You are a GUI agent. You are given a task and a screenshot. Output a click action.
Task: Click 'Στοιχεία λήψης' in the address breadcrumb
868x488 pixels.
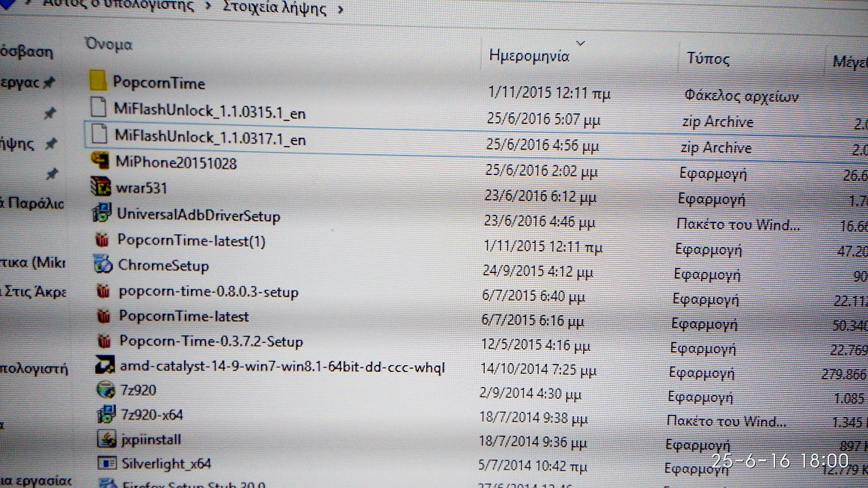[275, 7]
